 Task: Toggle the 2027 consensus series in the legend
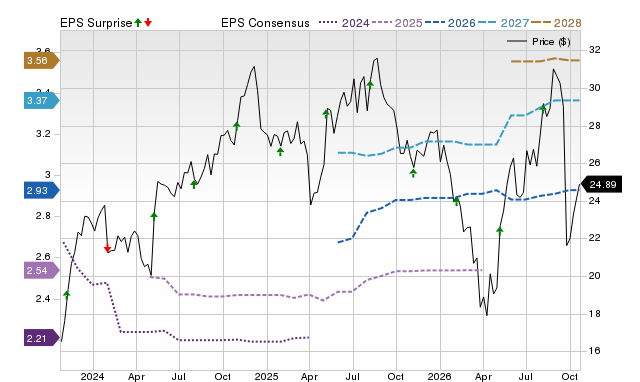tap(503, 23)
